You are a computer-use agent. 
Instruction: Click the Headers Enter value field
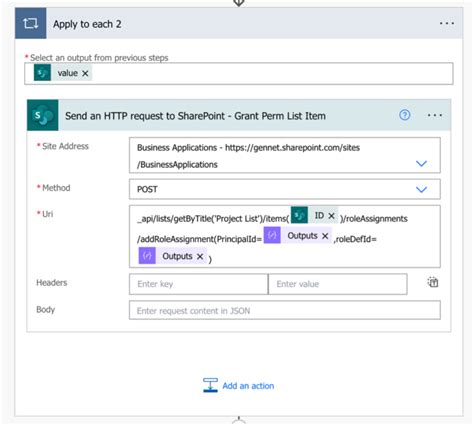coord(338,284)
